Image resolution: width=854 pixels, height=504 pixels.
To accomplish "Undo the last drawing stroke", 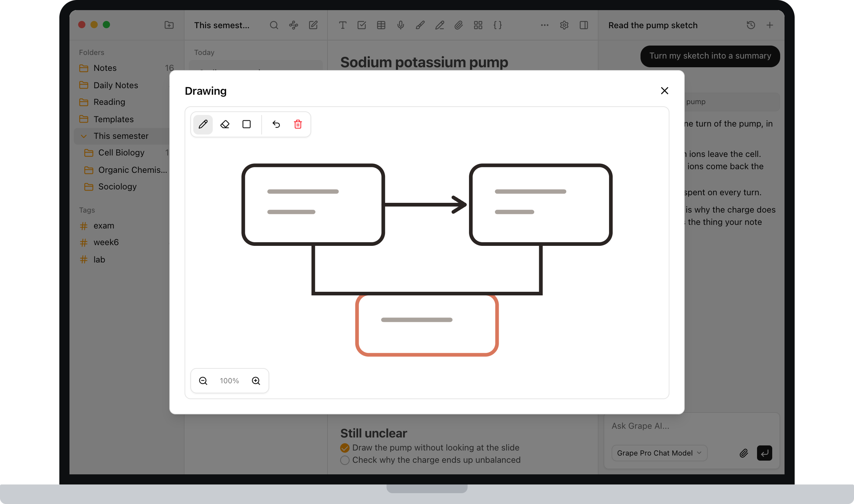I will click(276, 124).
